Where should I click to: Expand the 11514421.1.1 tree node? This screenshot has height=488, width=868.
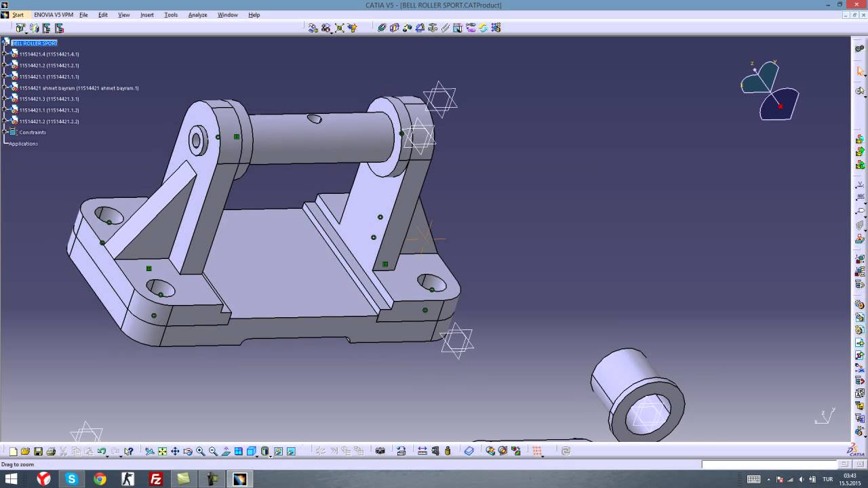click(x=5, y=77)
